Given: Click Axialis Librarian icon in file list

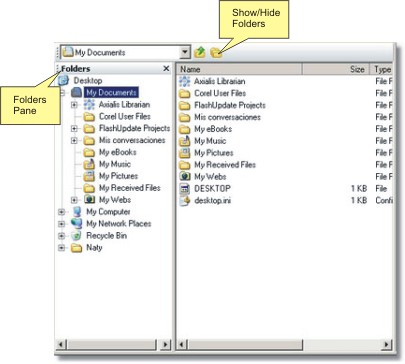Looking at the screenshot, I should pyautogui.click(x=184, y=81).
